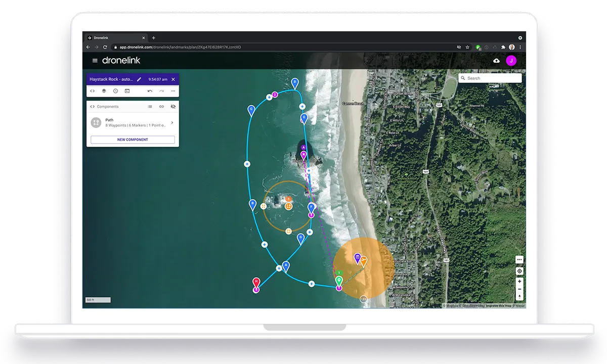Select waypoint G marker
This screenshot has width=607, height=364.
coord(300,238)
